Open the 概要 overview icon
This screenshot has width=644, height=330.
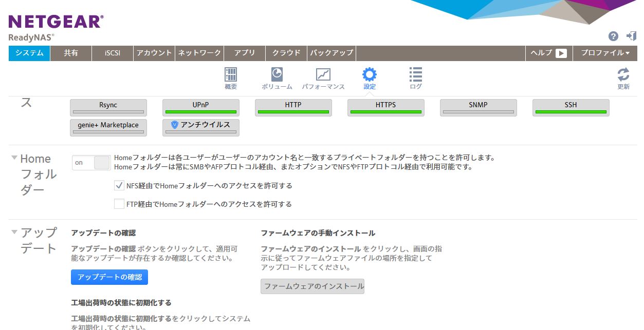(x=231, y=75)
